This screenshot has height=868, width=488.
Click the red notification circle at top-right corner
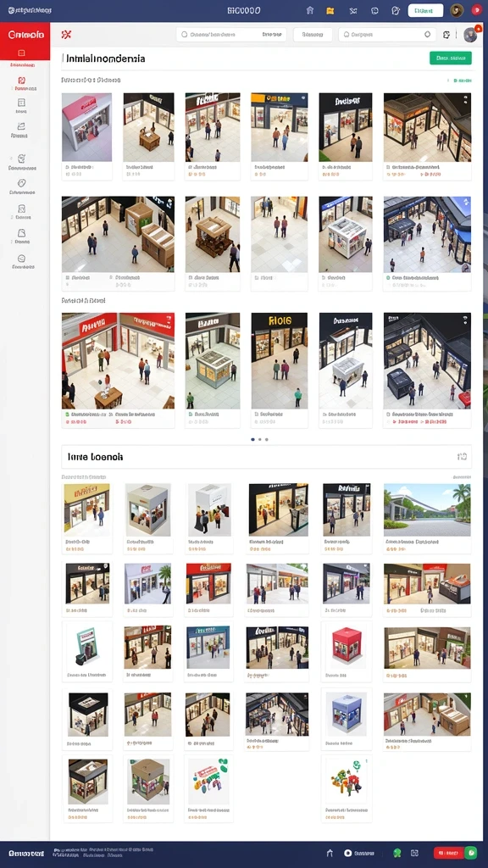476,10
